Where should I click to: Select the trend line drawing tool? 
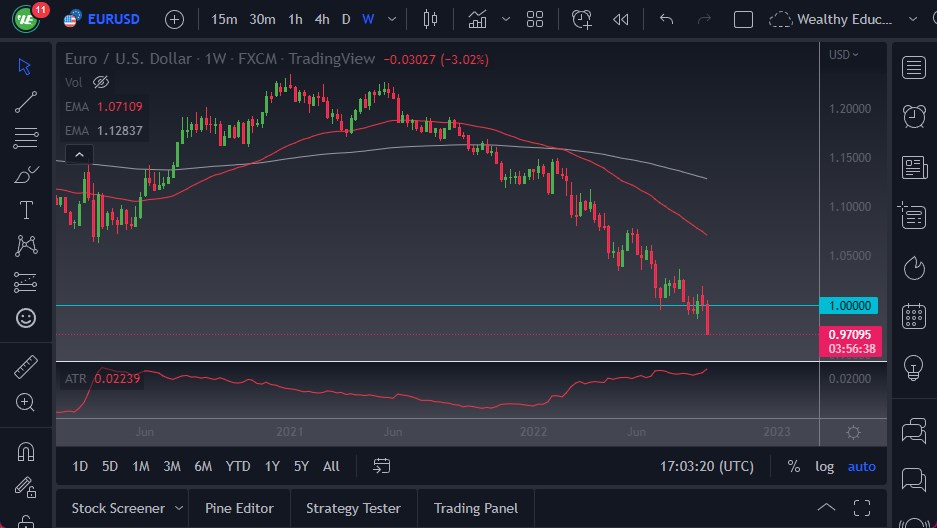(x=26, y=101)
